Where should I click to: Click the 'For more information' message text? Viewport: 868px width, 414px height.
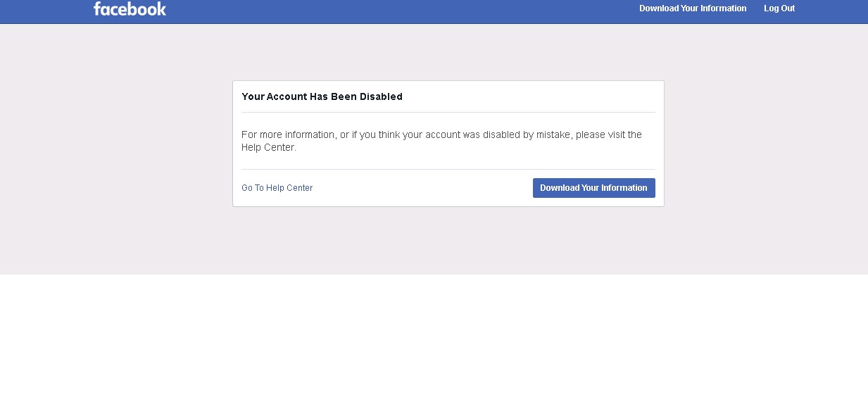[x=441, y=141]
